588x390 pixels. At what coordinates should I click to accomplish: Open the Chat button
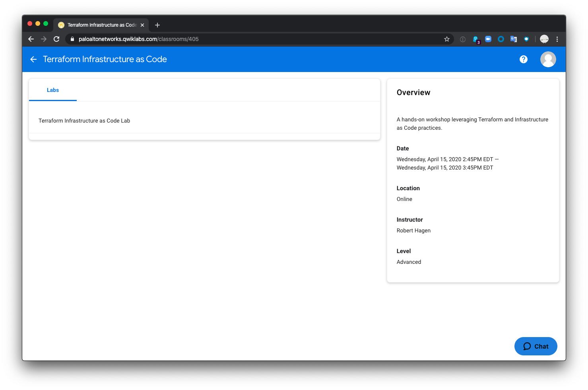(x=536, y=346)
